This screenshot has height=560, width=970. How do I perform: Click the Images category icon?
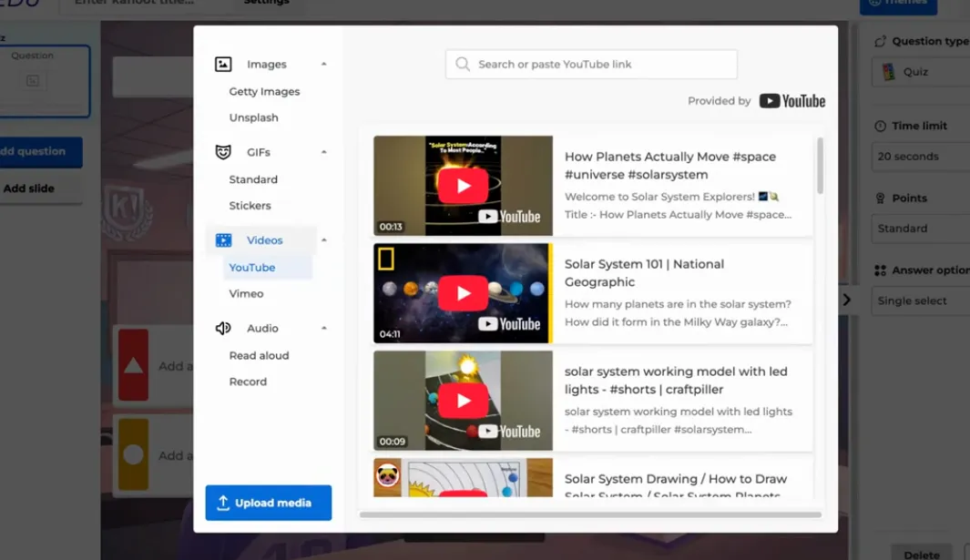[223, 65]
